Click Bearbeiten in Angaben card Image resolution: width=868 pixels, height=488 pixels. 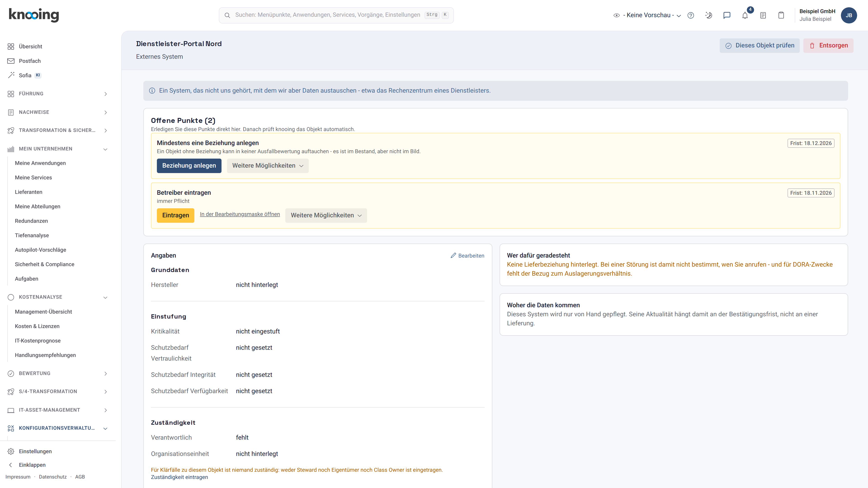(467, 256)
